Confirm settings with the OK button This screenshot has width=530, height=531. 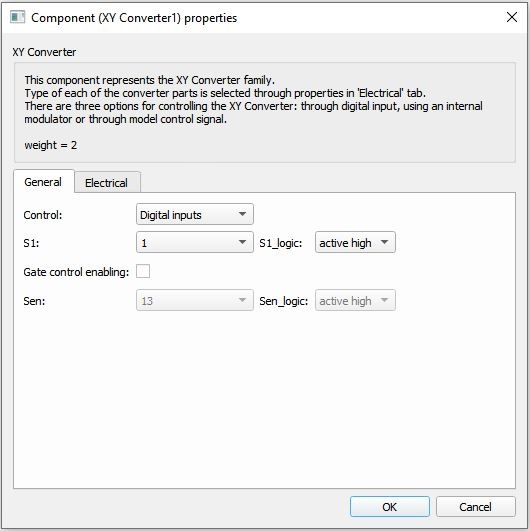(390, 507)
